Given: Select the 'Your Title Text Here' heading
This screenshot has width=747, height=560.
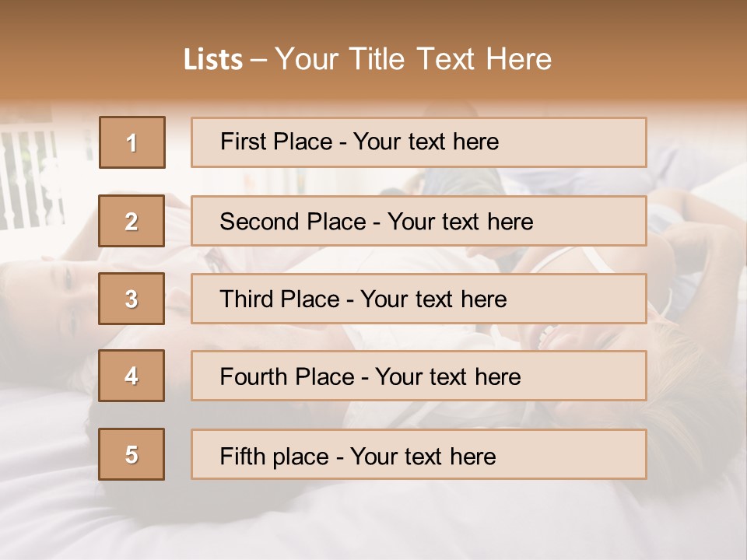Looking at the screenshot, I should (x=412, y=60).
